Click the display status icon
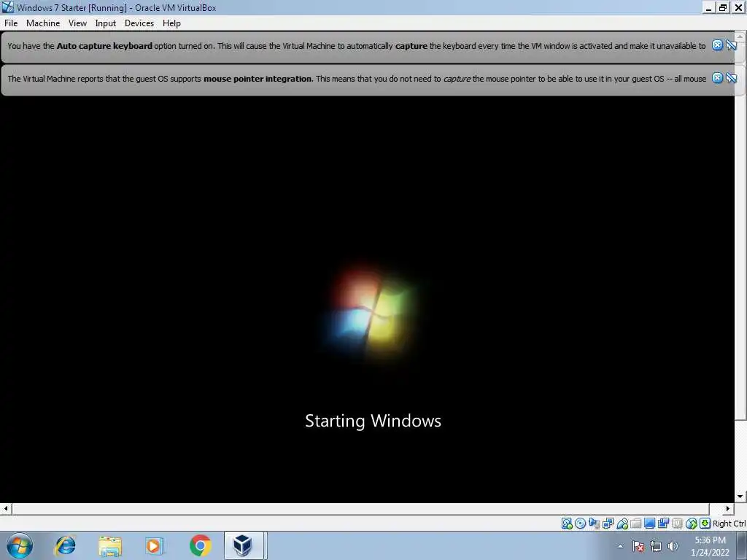The height and width of the screenshot is (560, 747). 649,524
